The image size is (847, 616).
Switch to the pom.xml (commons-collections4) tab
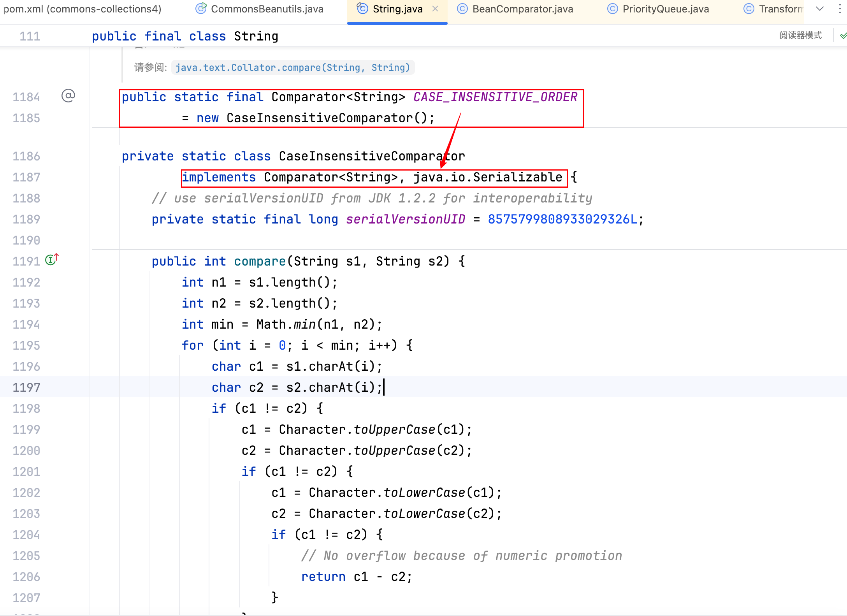(x=82, y=9)
